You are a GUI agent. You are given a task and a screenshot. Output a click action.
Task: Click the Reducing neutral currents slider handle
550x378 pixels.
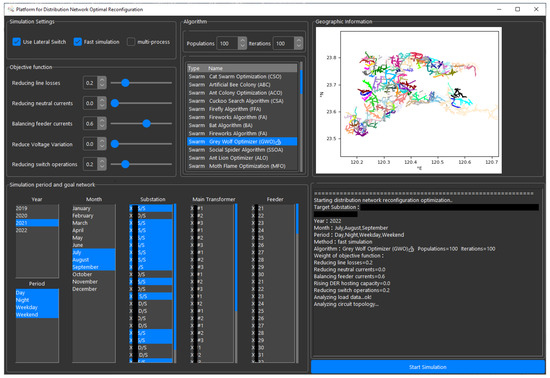(115, 103)
